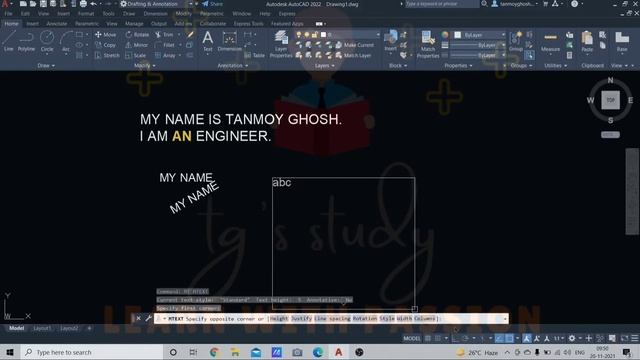Activate the Fillet command
Viewport: 640px width, 360px height.
(x=165, y=45)
